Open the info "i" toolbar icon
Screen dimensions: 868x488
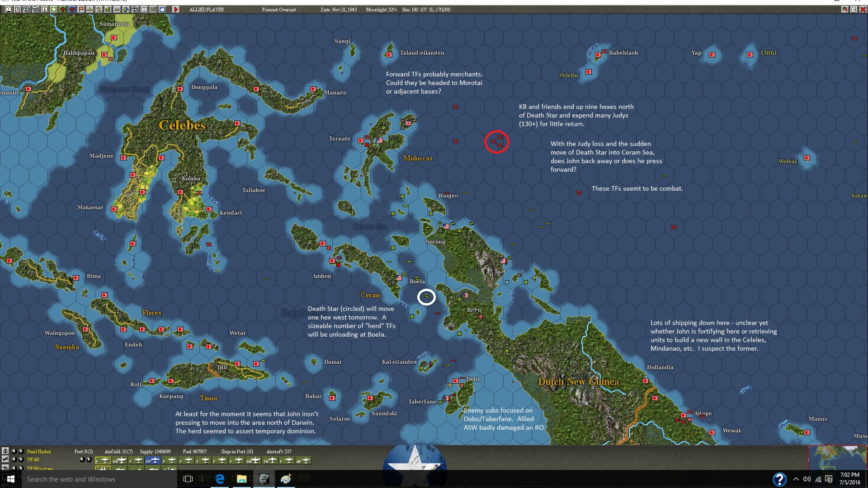pyautogui.click(x=44, y=9)
